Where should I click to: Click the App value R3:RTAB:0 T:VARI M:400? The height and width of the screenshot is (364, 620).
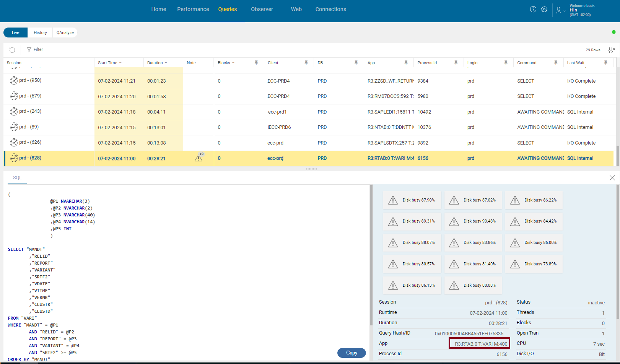(x=481, y=344)
